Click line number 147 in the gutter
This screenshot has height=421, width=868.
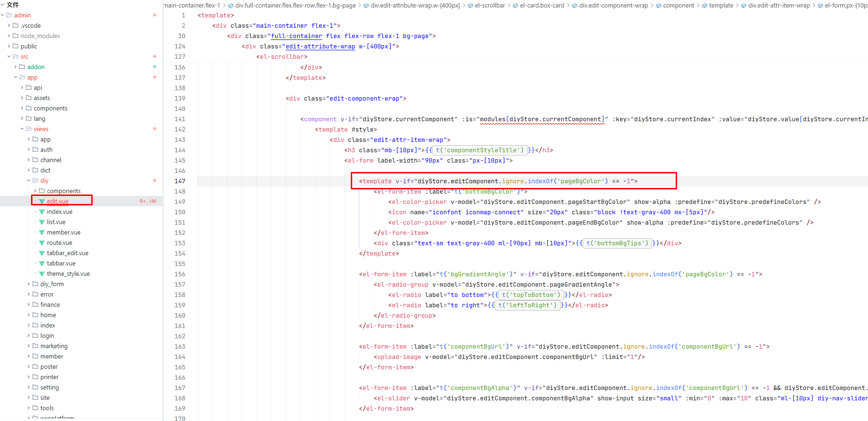coord(180,181)
